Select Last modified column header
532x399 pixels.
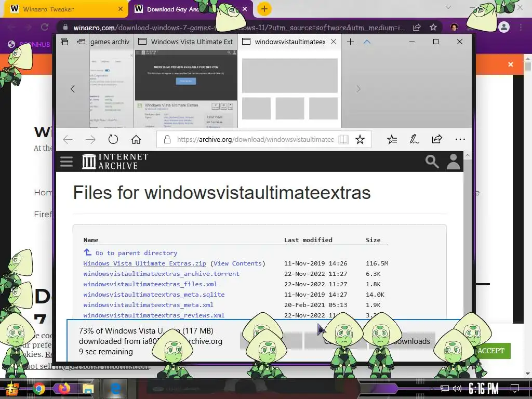[x=308, y=240]
